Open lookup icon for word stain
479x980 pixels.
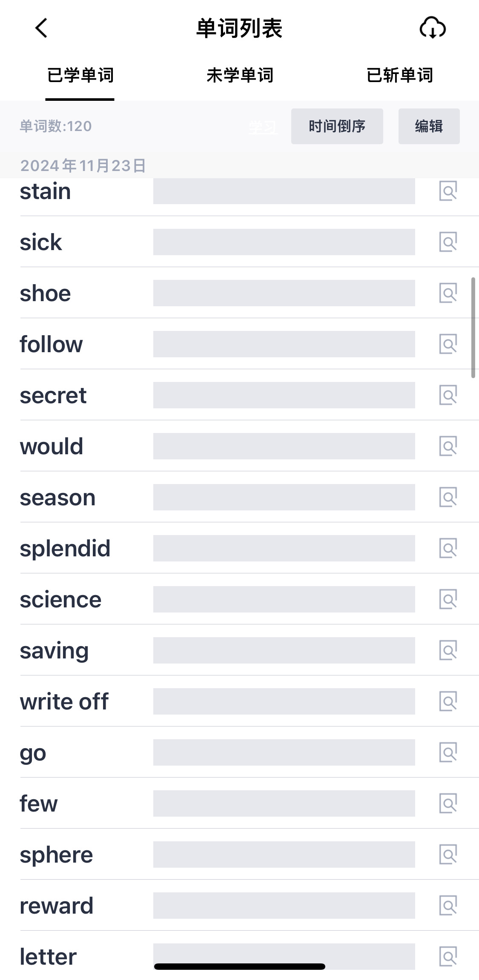tap(448, 191)
